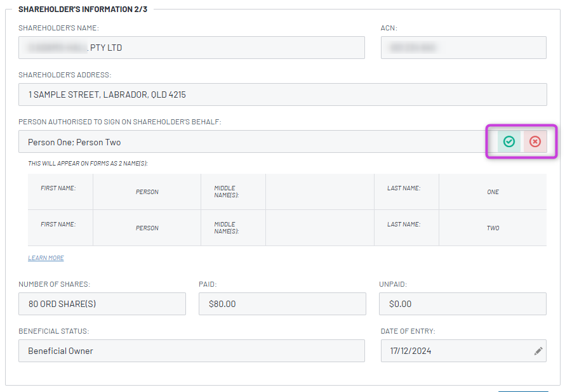
Task: Click the Date of Entry value 17/12/2024
Action: (411, 351)
